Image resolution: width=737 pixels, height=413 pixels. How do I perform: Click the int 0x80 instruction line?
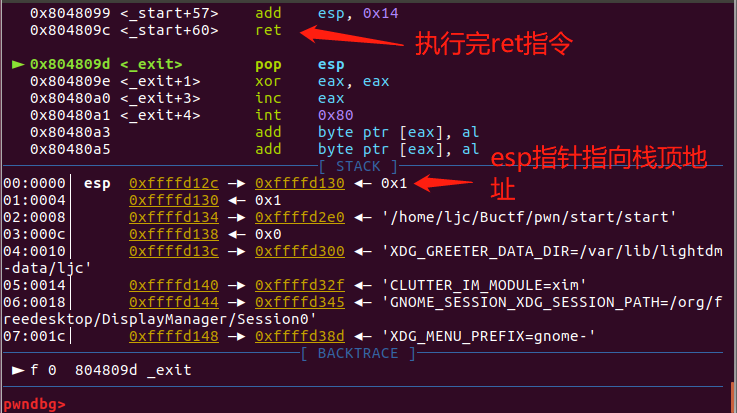270,115
